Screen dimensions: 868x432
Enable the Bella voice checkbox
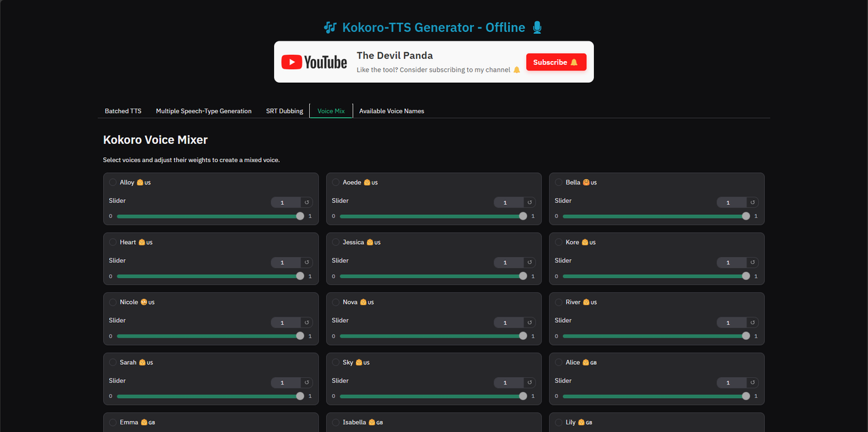559,182
